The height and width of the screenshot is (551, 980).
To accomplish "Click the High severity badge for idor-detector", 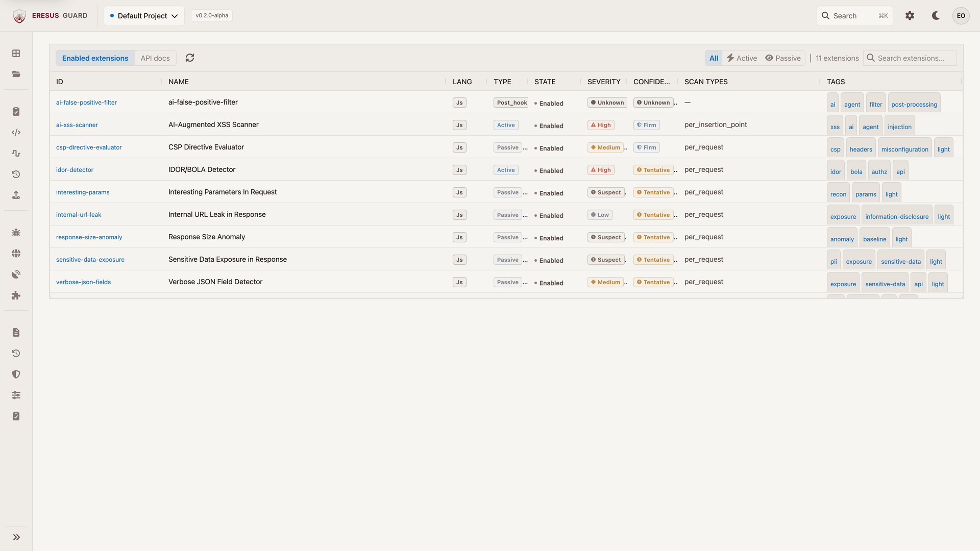I will click(600, 170).
